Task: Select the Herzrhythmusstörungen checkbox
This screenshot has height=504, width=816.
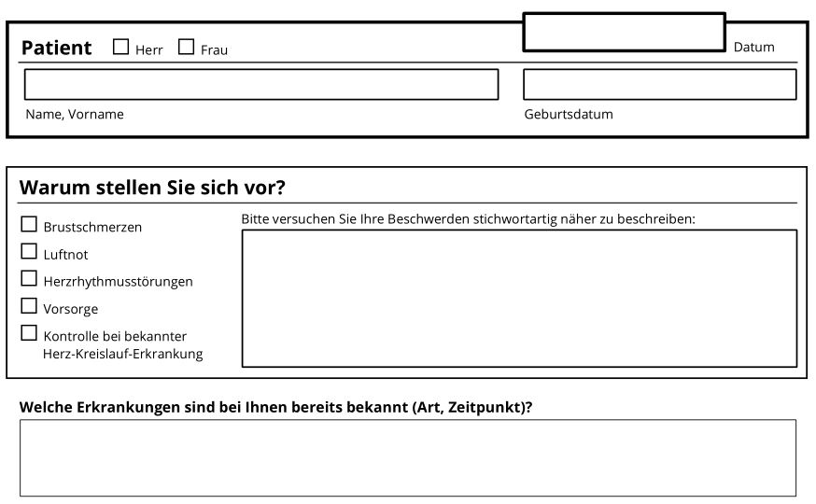Action: pos(29,278)
